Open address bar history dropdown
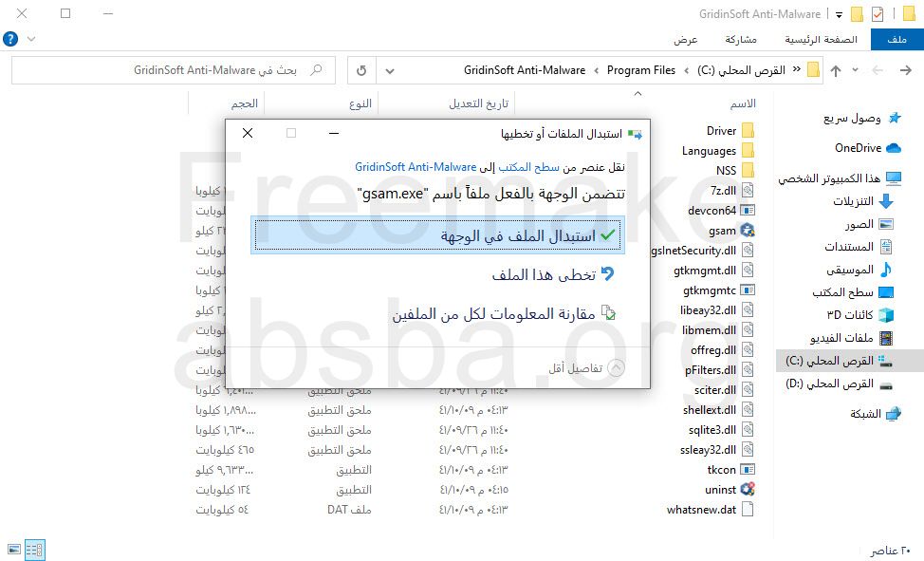 pyautogui.click(x=390, y=71)
